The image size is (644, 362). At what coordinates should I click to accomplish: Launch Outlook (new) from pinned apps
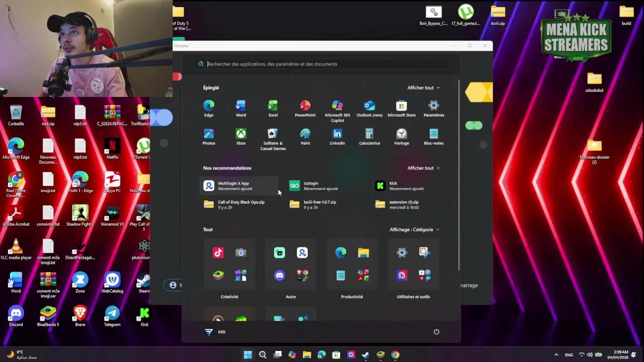[369, 109]
